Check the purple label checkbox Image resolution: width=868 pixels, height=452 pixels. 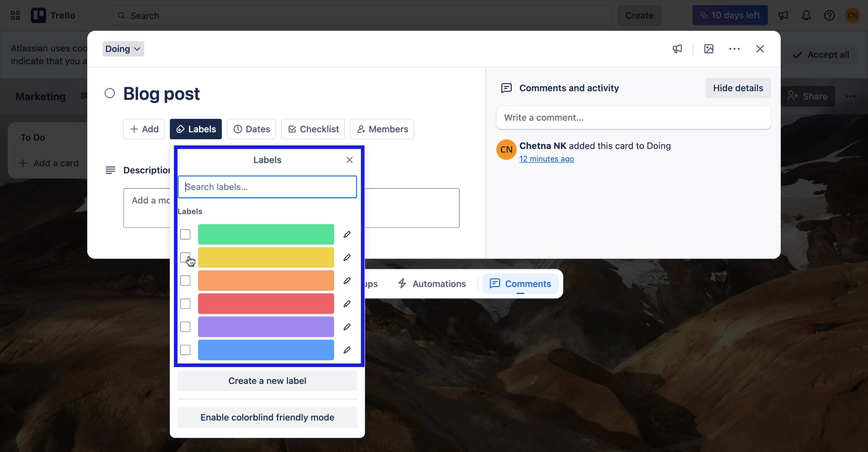click(x=185, y=327)
